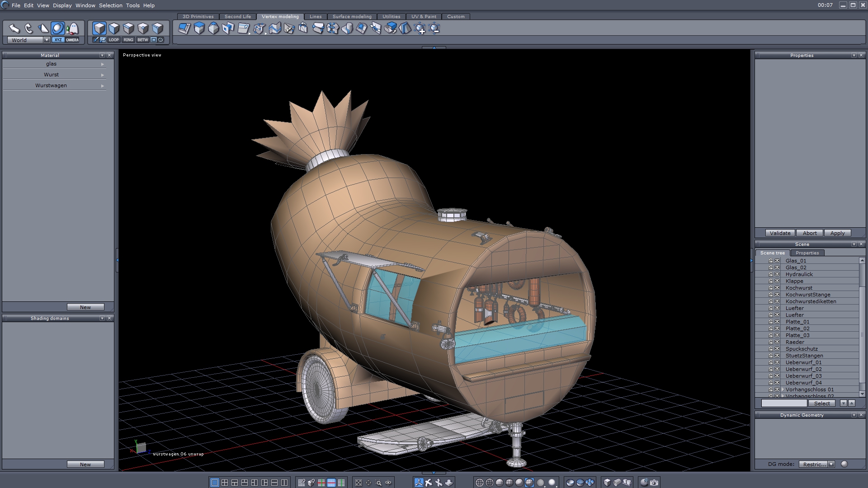
Task: Open the DG mode Restric dropdown
Action: (x=831, y=464)
